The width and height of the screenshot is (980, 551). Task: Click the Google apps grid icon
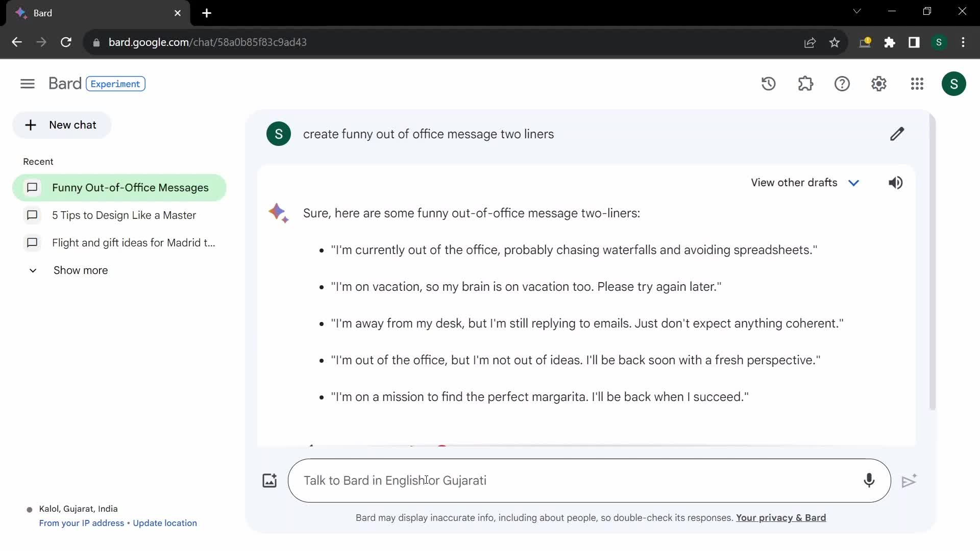click(916, 84)
